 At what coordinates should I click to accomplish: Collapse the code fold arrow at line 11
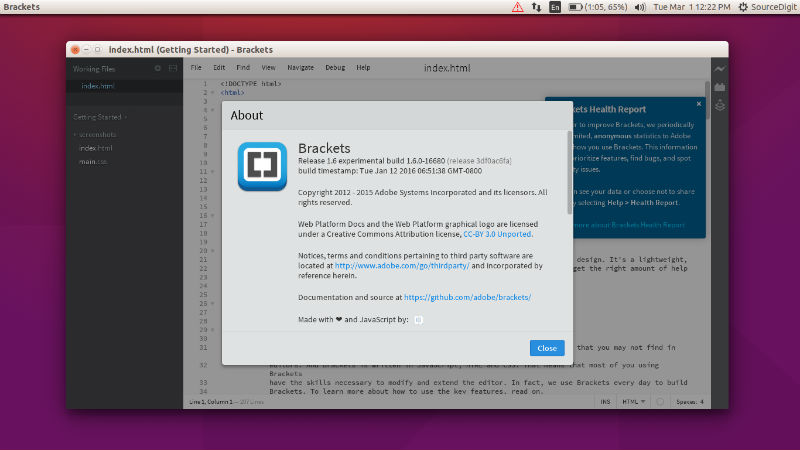point(213,172)
